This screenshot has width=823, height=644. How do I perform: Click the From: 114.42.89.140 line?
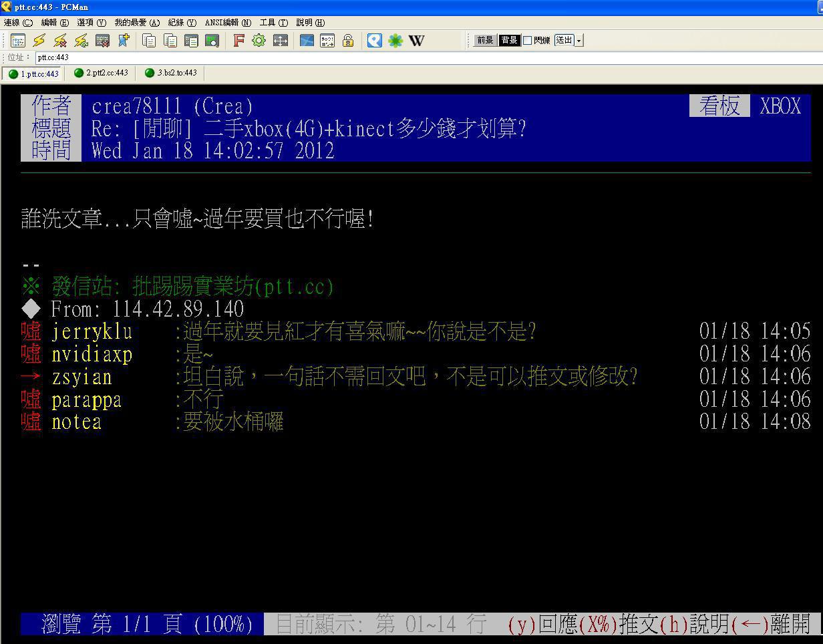point(133,309)
